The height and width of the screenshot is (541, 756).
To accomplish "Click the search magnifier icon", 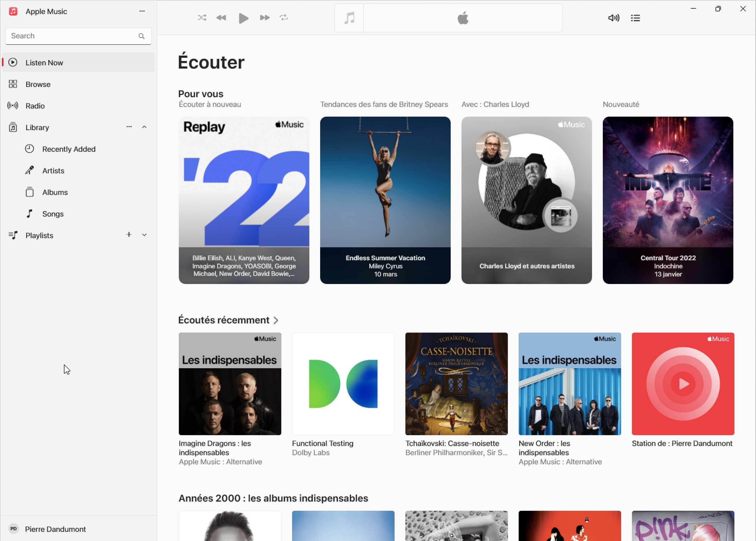I will point(141,36).
